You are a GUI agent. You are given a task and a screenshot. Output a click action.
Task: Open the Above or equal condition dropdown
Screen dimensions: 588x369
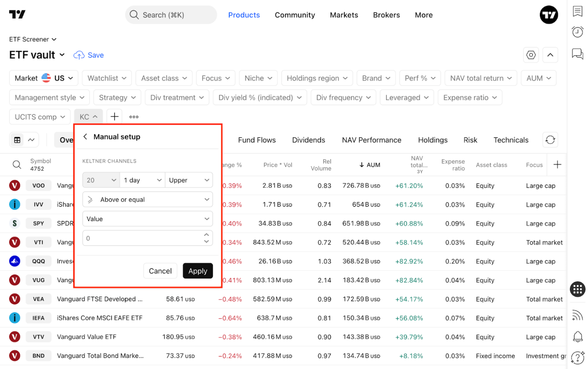tap(148, 199)
